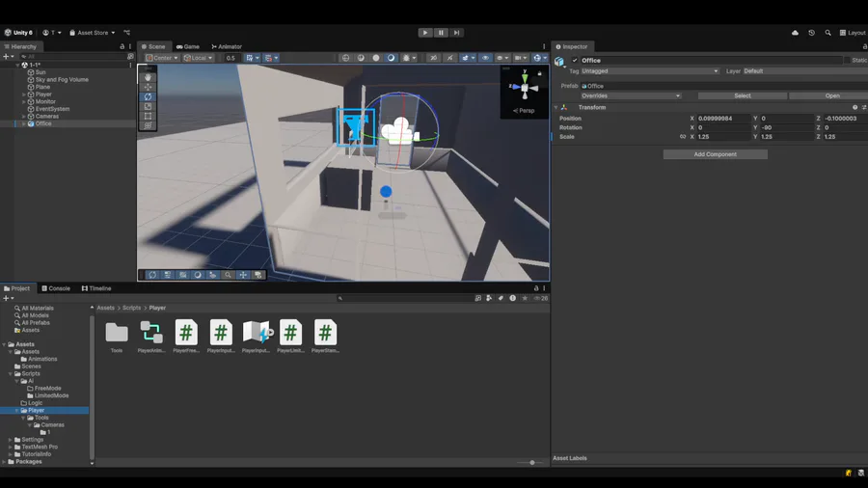Open the Scene view more-options menu
The height and width of the screenshot is (488, 868).
tap(544, 46)
